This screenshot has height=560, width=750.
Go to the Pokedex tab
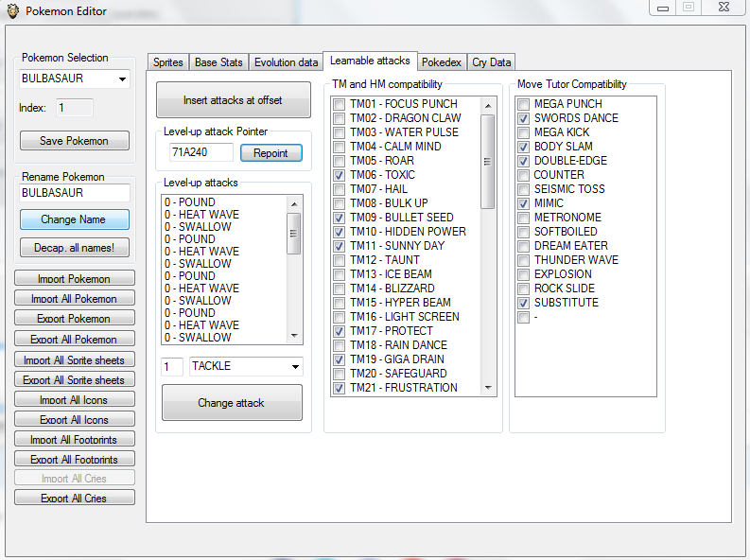442,62
